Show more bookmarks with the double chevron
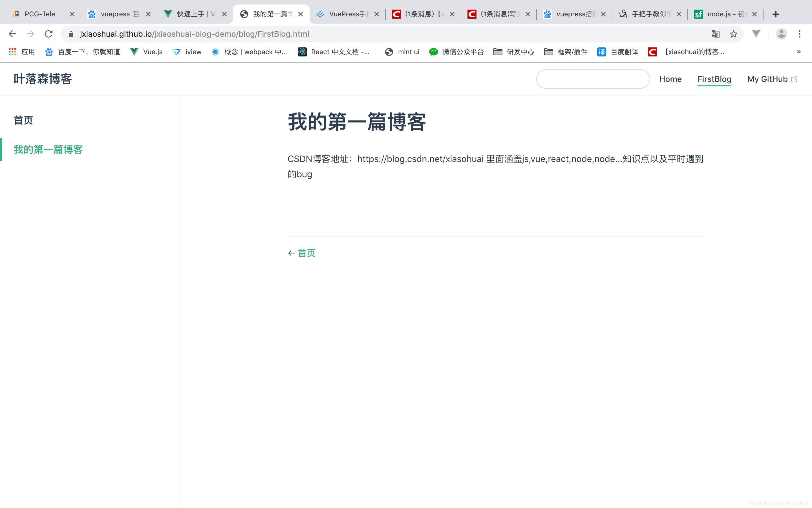Viewport: 812px width, 508px height. pyautogui.click(x=799, y=52)
